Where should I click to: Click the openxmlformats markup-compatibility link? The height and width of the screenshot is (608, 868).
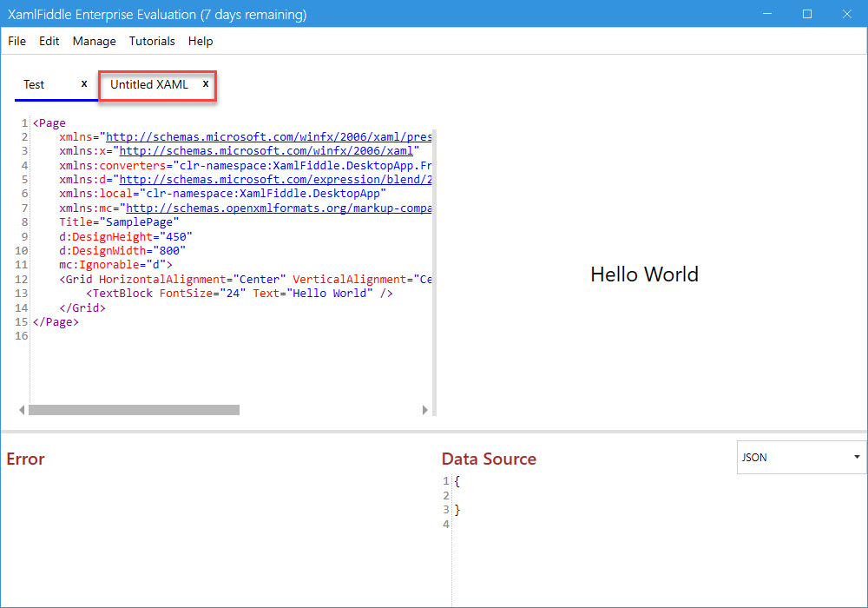click(279, 208)
